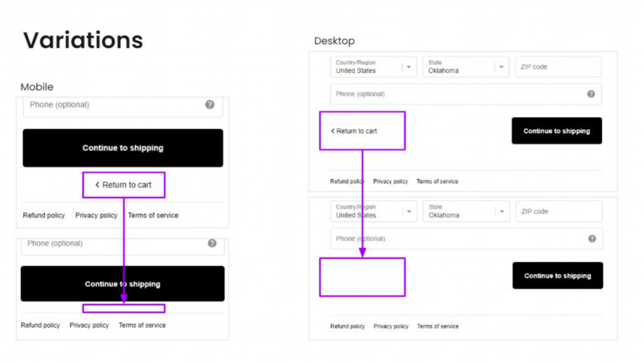Screen dimensions: 644x362
Task: Click help icon in upper desktop phone field
Action: 591,94
